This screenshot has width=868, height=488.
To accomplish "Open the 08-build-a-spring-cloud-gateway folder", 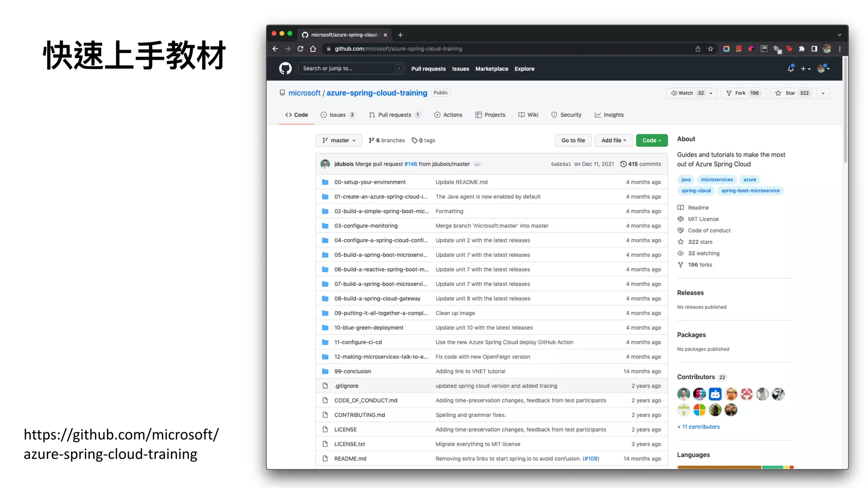I will pyautogui.click(x=377, y=299).
